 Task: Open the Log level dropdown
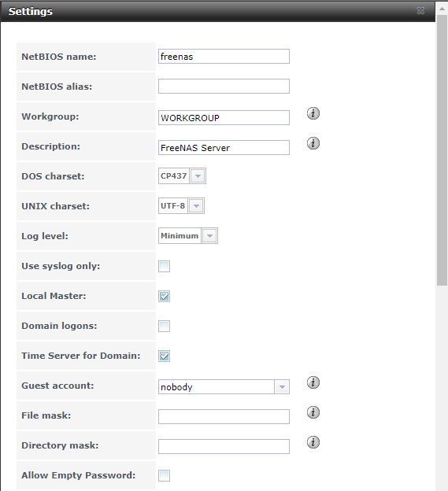tap(209, 236)
